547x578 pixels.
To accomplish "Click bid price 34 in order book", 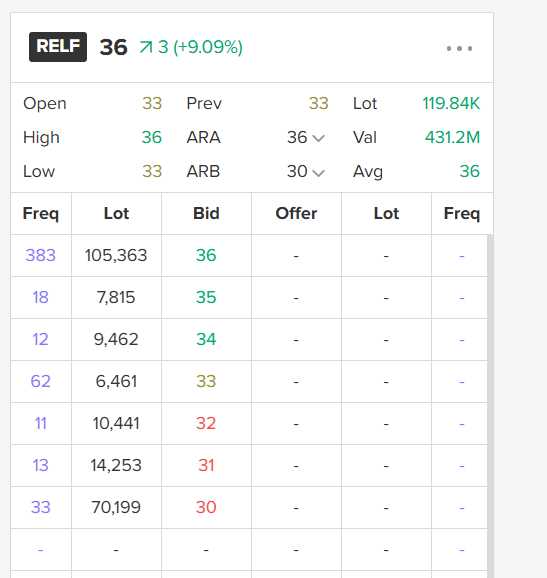I will coord(206,339).
